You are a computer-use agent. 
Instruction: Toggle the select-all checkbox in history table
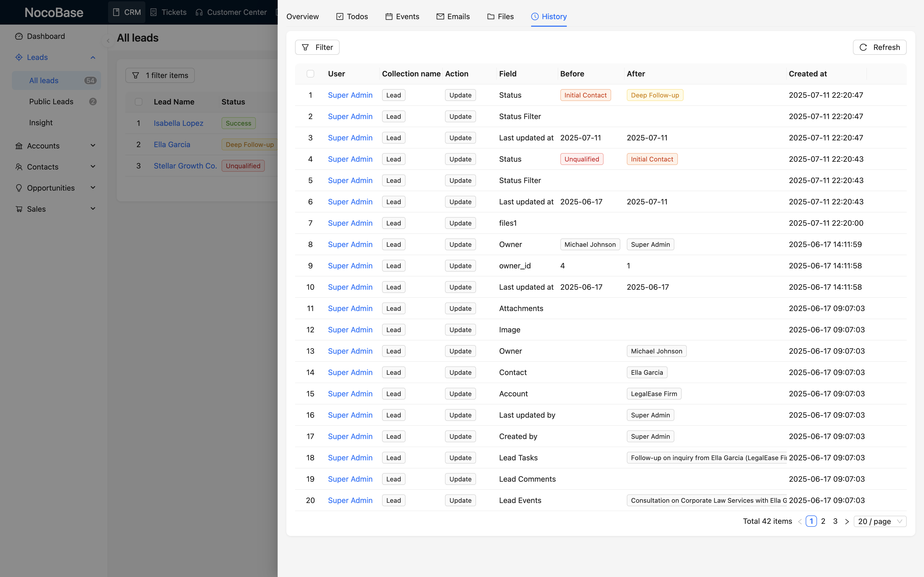tap(310, 74)
